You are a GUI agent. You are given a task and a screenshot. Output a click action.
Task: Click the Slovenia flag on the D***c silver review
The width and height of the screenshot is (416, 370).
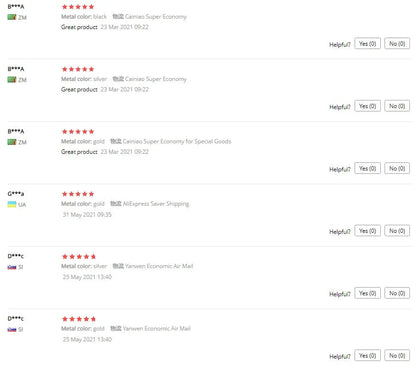pyautogui.click(x=12, y=267)
